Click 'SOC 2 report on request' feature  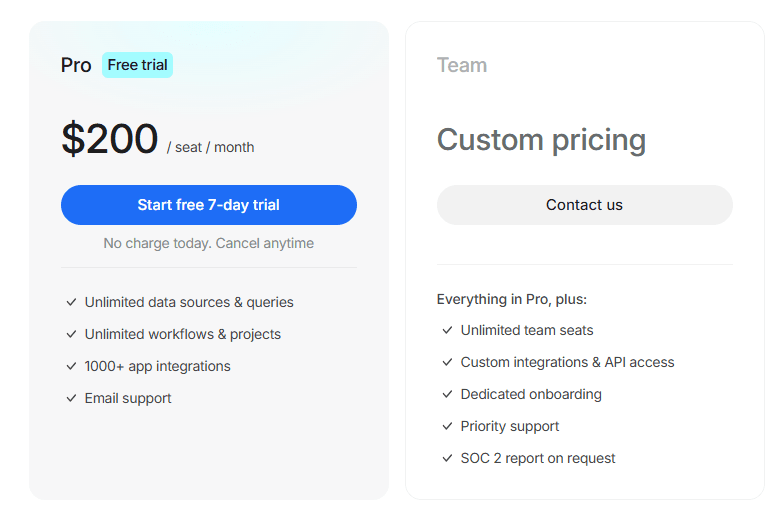(x=538, y=458)
